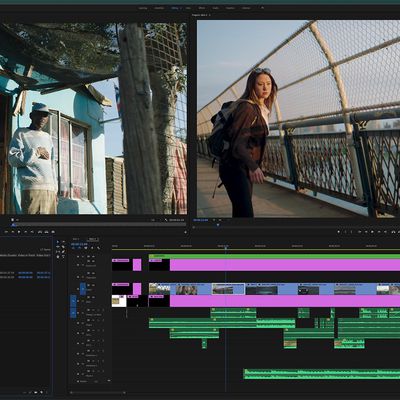Click Source monitor scrub bar playhead
This screenshot has width=400, height=400.
13,225
